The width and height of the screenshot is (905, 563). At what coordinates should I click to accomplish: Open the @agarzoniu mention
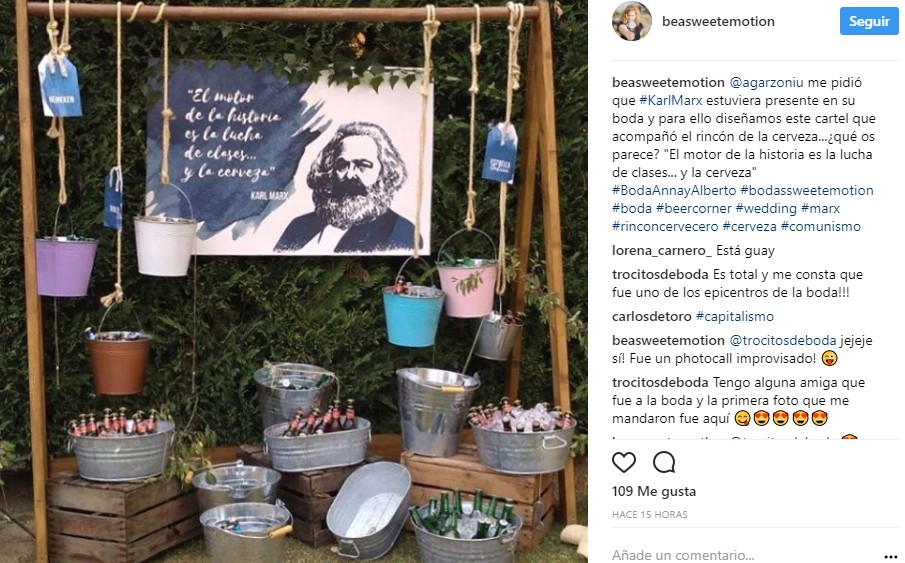(x=766, y=83)
